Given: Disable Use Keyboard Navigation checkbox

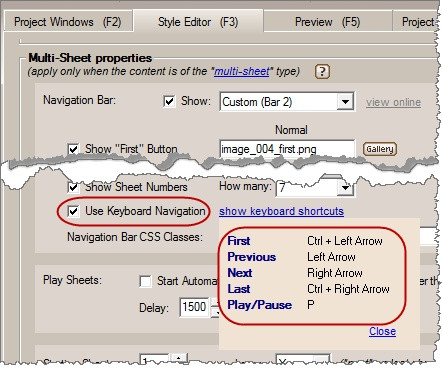Looking at the screenshot, I should (73, 211).
